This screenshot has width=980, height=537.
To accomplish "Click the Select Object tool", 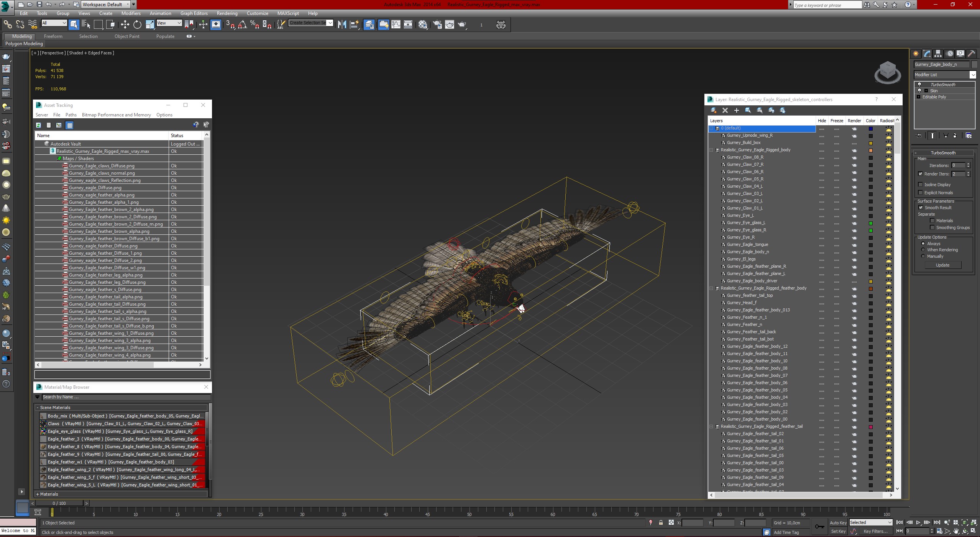I will click(x=74, y=25).
